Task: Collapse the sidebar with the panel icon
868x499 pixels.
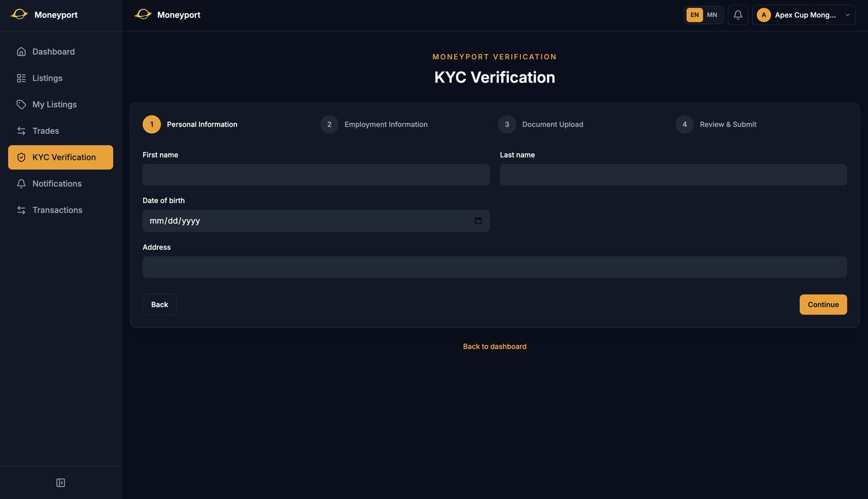Action: click(x=61, y=483)
